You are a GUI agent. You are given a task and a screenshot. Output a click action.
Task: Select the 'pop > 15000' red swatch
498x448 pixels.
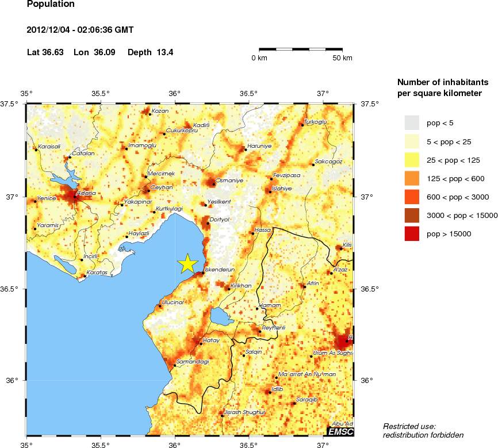click(412, 233)
